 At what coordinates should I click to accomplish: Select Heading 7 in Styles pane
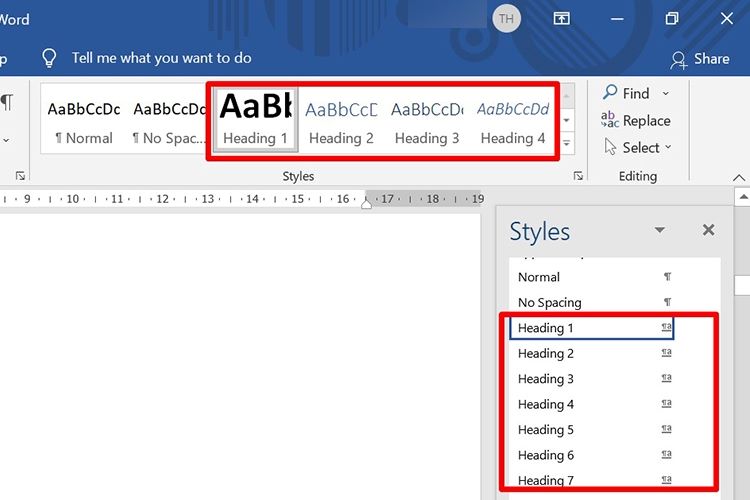(x=592, y=479)
